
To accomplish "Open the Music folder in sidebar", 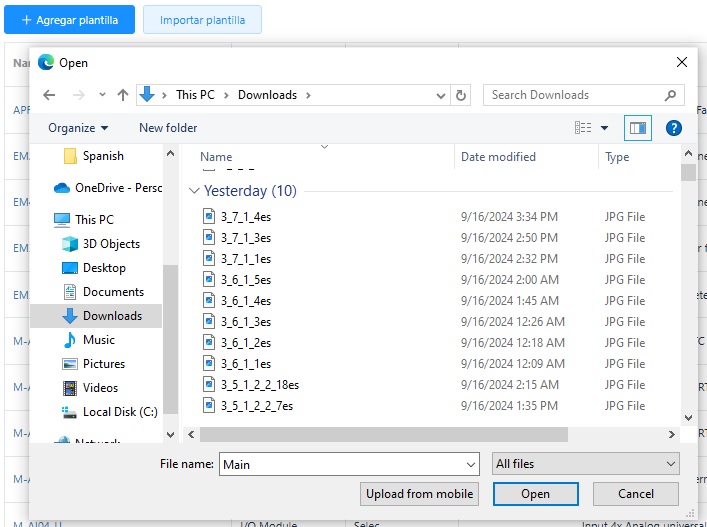I will [98, 340].
